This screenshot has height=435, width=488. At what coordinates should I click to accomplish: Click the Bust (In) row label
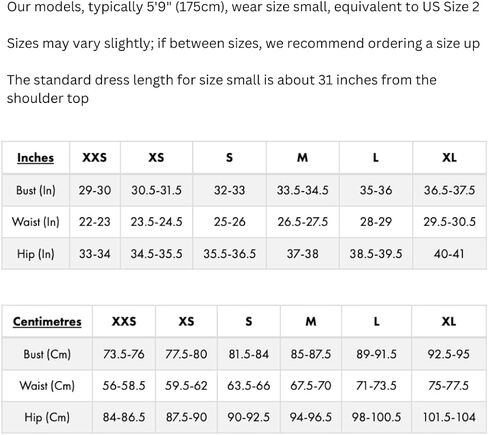(x=36, y=190)
